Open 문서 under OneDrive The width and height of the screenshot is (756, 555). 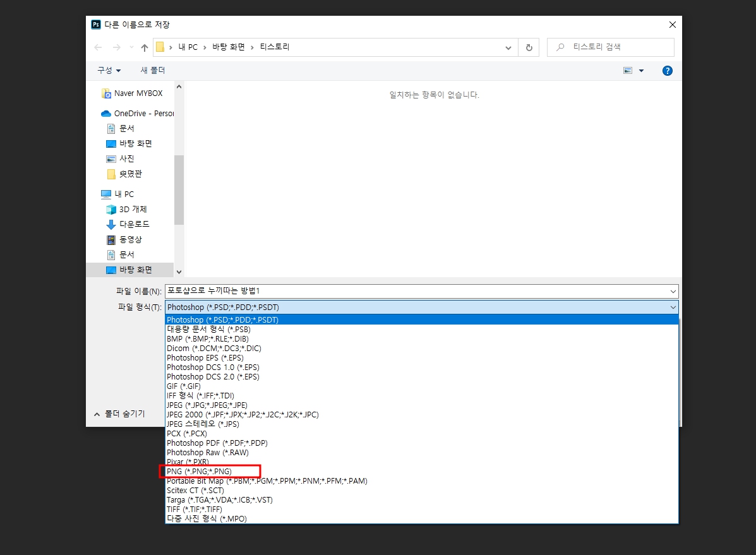(x=121, y=128)
